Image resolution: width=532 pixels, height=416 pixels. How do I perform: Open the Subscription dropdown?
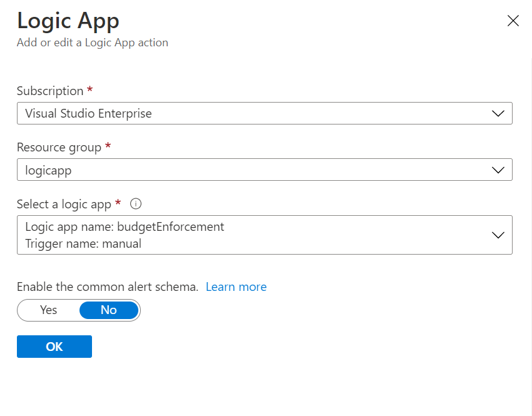pos(264,113)
